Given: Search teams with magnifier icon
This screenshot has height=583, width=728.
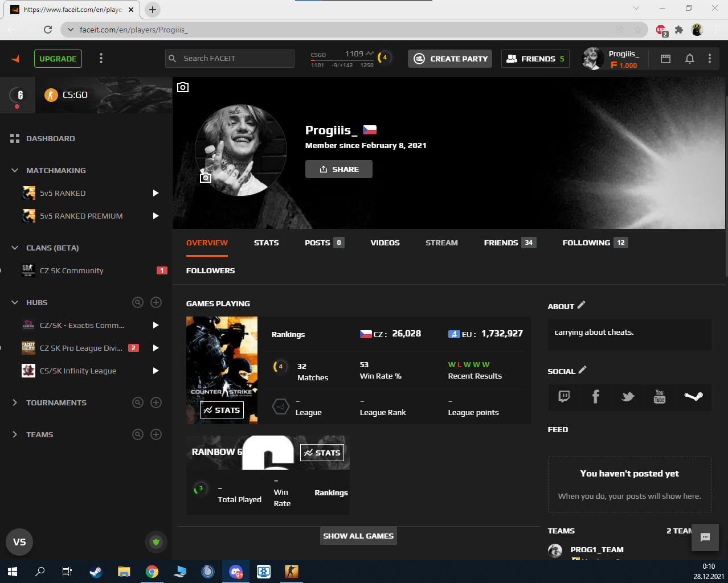Looking at the screenshot, I should pyautogui.click(x=138, y=434).
